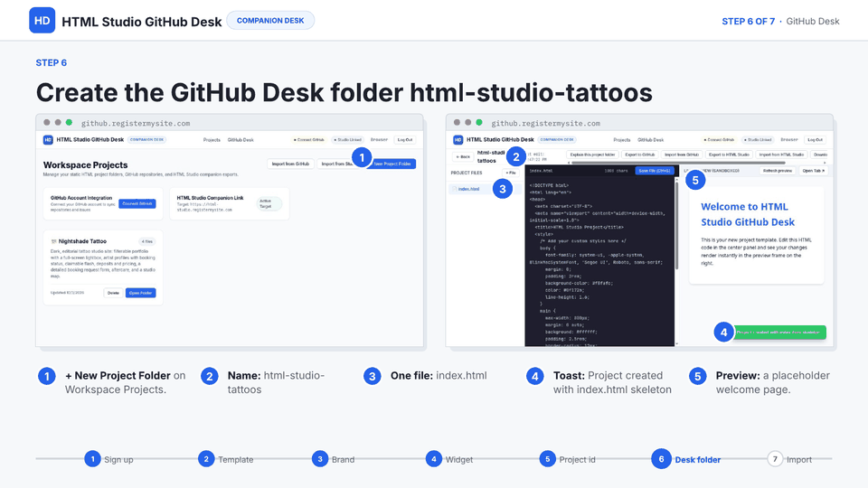The width and height of the screenshot is (868, 488).
Task: Open GitHub Desk nav in Workspace Projects window
Action: tap(241, 140)
